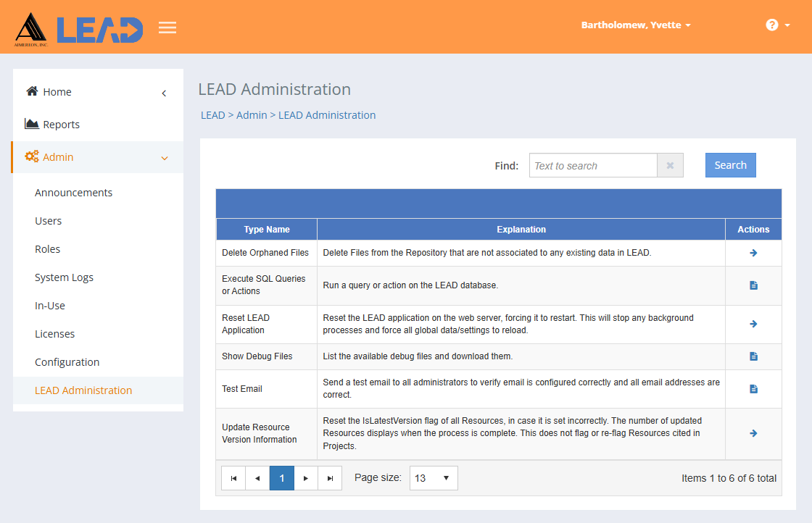Select 'Show Debug Files' cell
The width and height of the screenshot is (812, 523).
267,356
